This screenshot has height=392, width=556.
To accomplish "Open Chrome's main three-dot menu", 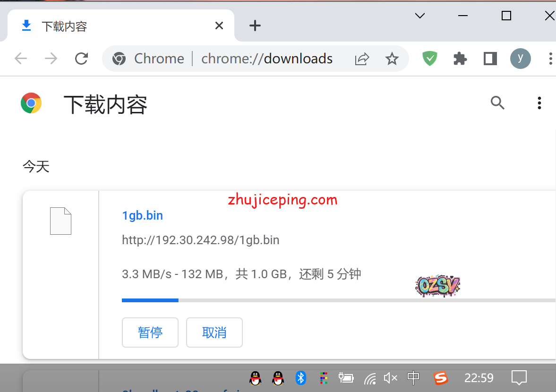I will 550,59.
